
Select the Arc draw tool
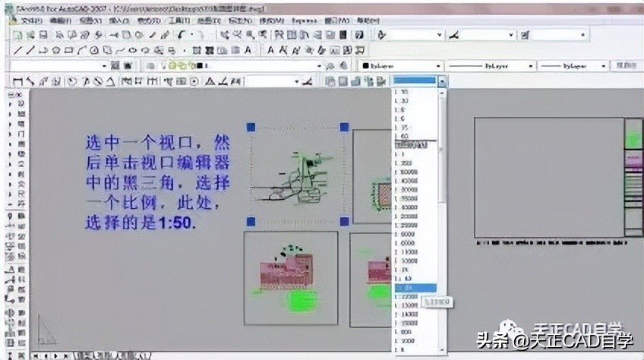point(81,51)
